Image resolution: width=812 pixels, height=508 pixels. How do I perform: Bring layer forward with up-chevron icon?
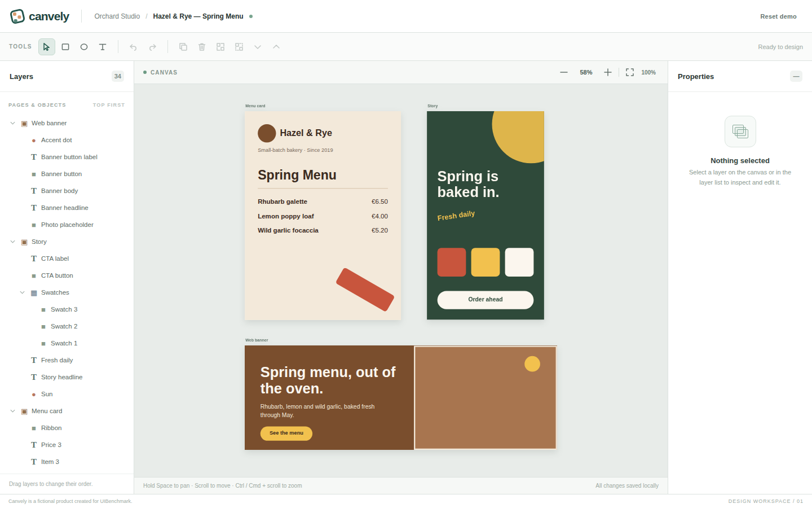point(276,47)
